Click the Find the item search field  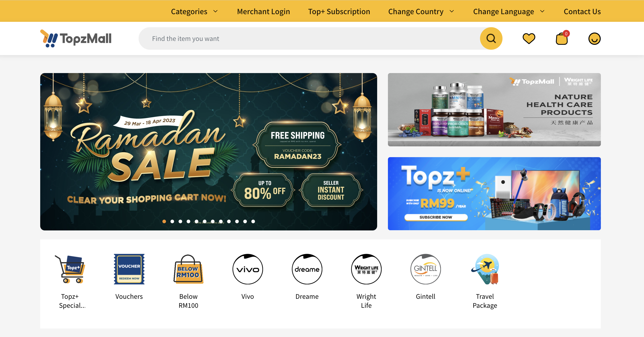pos(309,38)
